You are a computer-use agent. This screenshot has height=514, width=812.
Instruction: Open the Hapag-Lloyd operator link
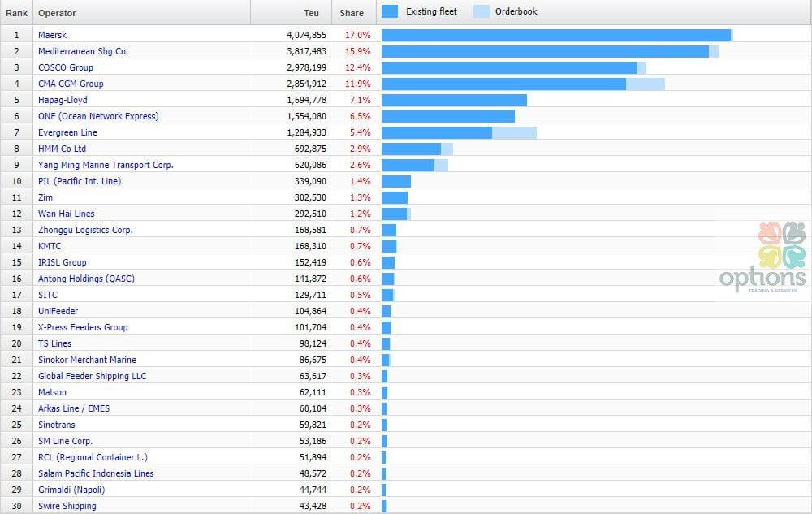pos(63,100)
